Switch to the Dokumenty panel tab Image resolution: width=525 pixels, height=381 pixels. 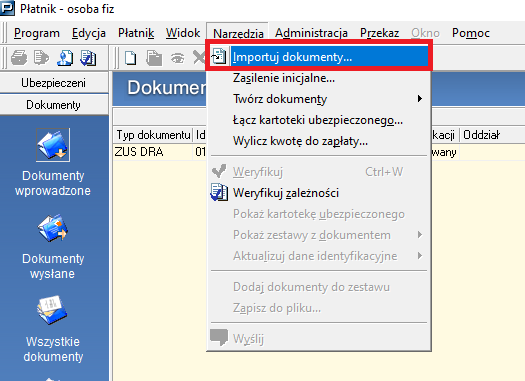[54, 105]
